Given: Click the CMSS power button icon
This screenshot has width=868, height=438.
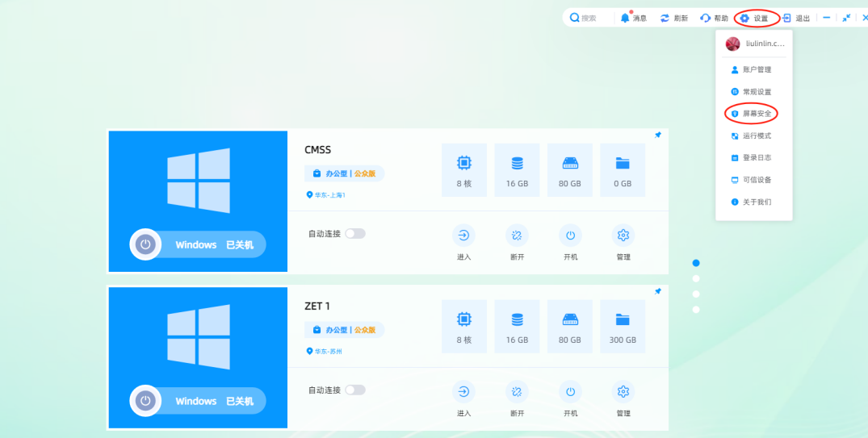Looking at the screenshot, I should [x=145, y=244].
